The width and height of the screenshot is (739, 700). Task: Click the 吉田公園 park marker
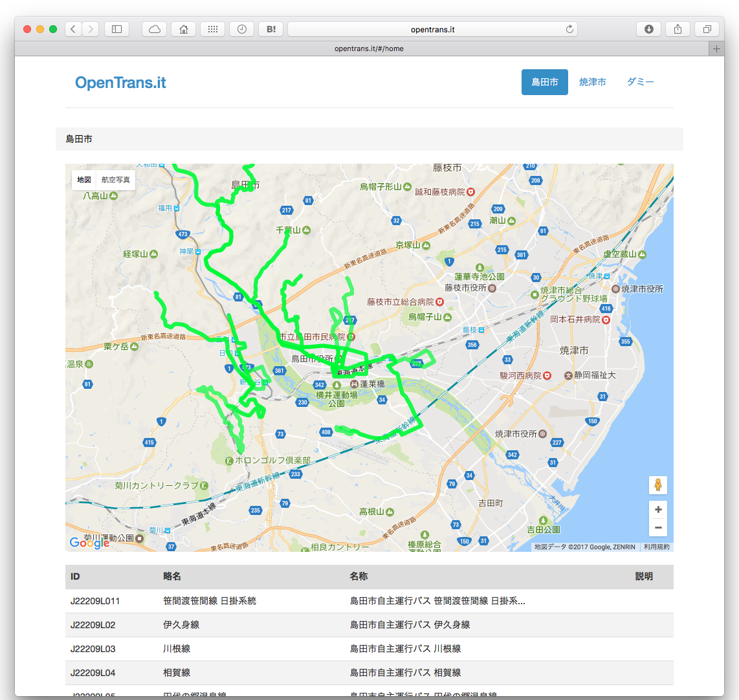point(543,521)
